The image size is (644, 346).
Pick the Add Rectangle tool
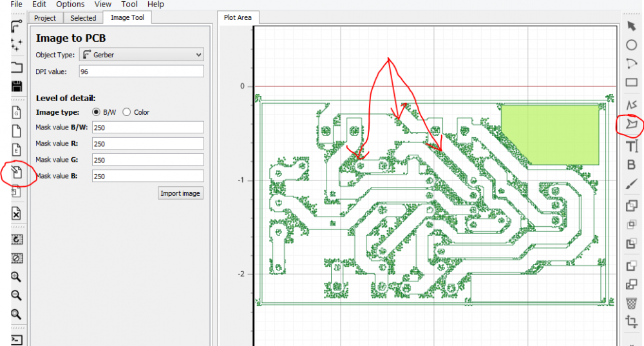click(x=631, y=82)
